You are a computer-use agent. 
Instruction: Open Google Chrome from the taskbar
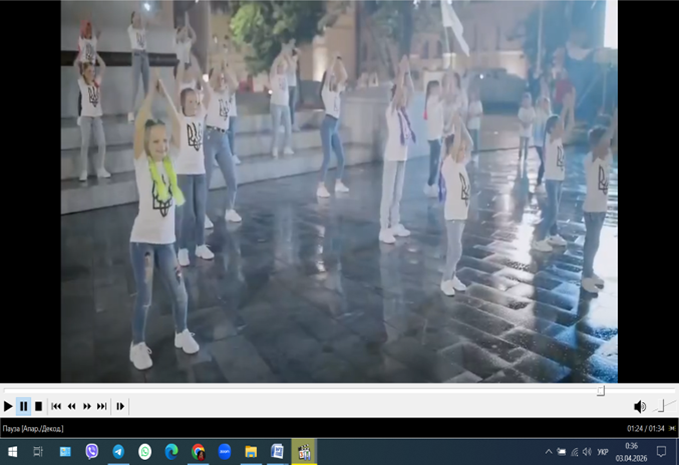point(198,452)
